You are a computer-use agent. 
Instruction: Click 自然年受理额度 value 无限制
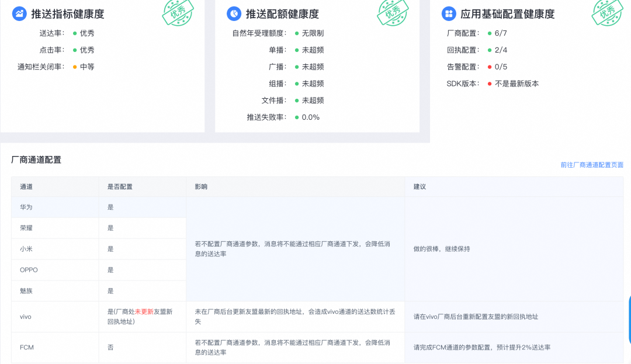point(313,33)
